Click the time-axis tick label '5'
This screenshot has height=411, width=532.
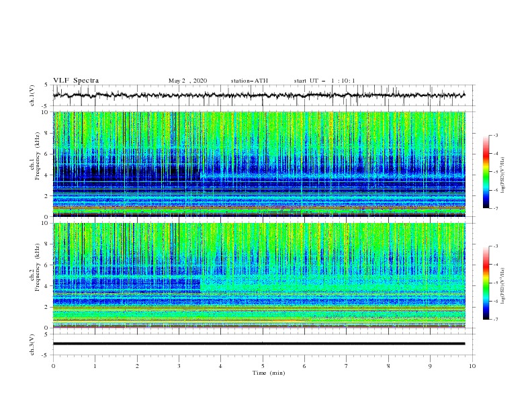[263, 366]
